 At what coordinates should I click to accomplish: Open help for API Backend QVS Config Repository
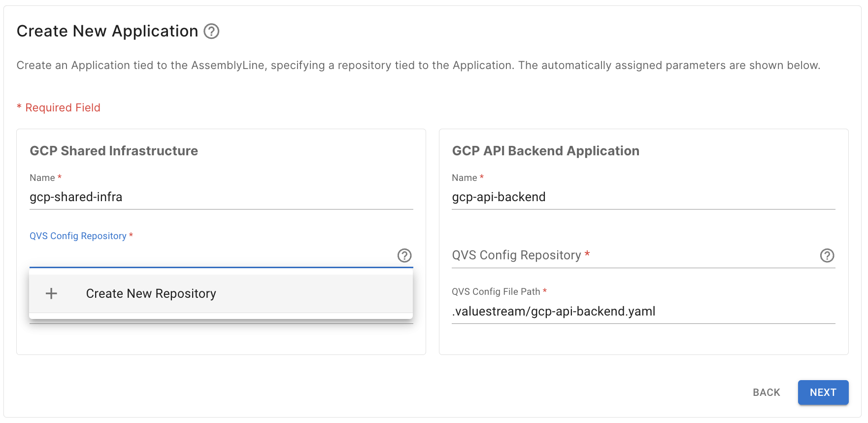pos(827,255)
